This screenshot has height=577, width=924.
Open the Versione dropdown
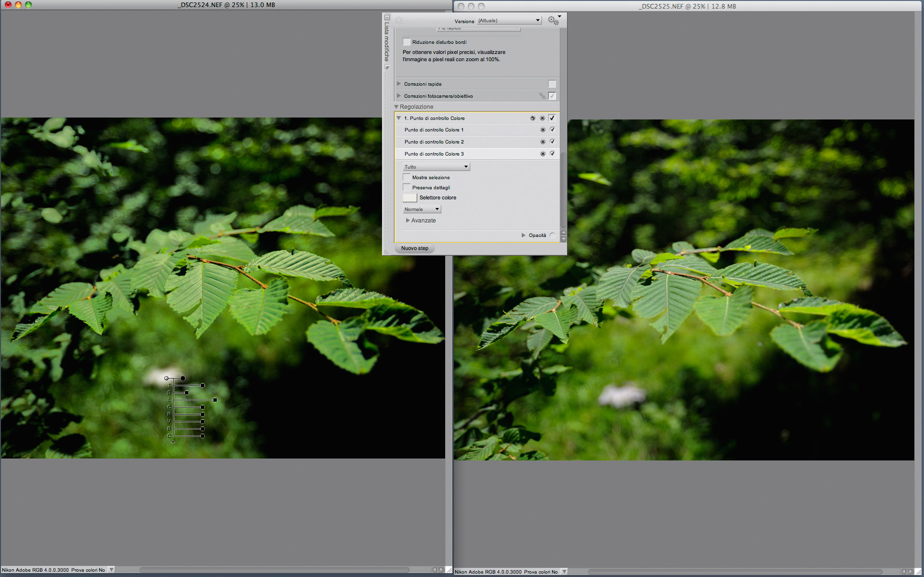point(509,21)
